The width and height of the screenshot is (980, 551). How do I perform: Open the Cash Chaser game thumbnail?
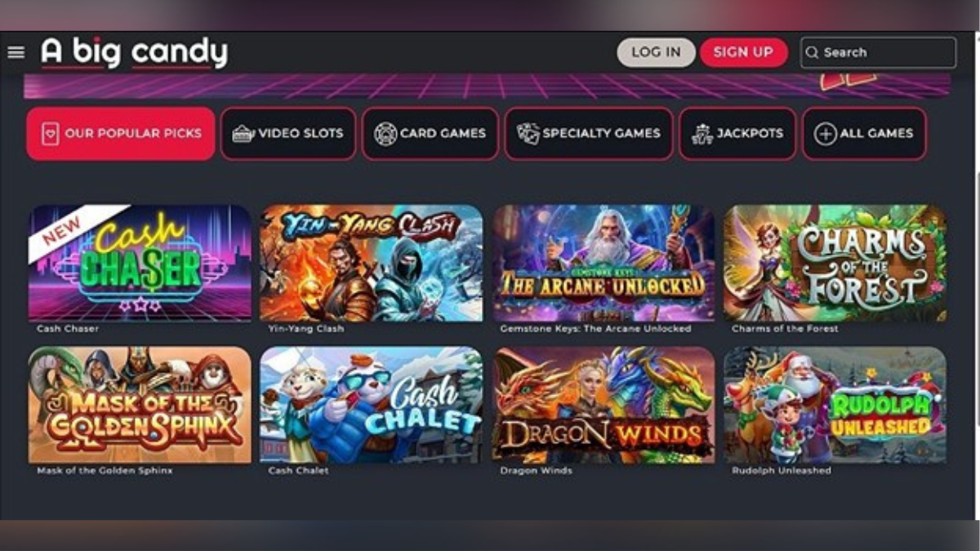[x=140, y=263]
